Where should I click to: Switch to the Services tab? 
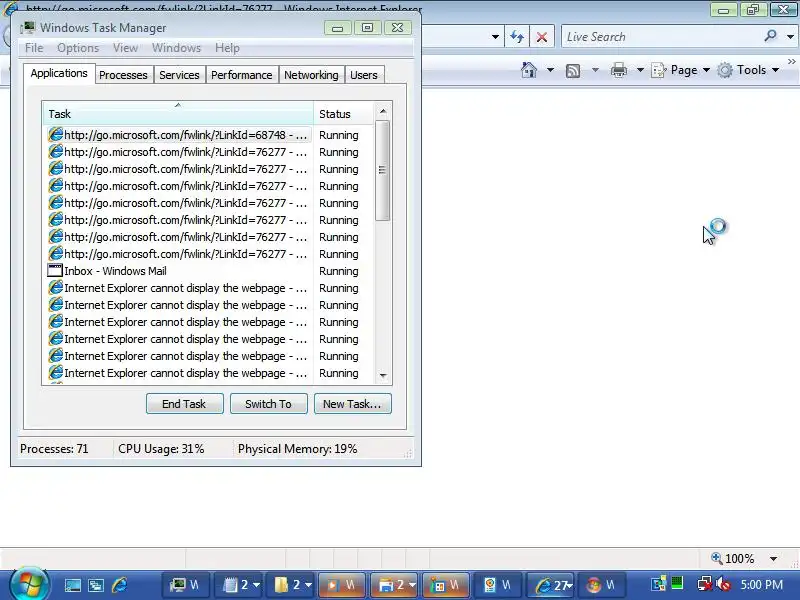coord(179,75)
